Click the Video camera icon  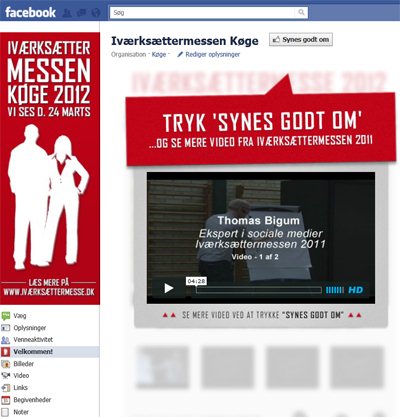pos(6,376)
